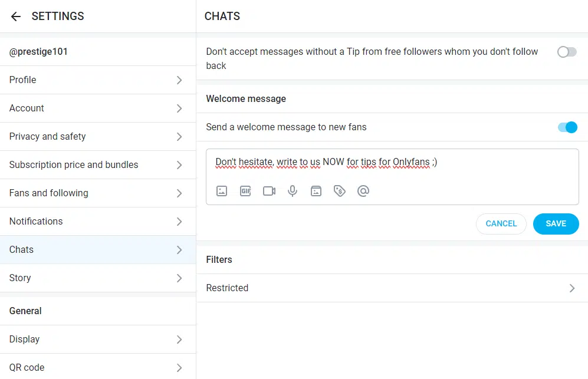Set a price using the tag icon
Viewport: 588px width, 379px height.
[x=340, y=190]
